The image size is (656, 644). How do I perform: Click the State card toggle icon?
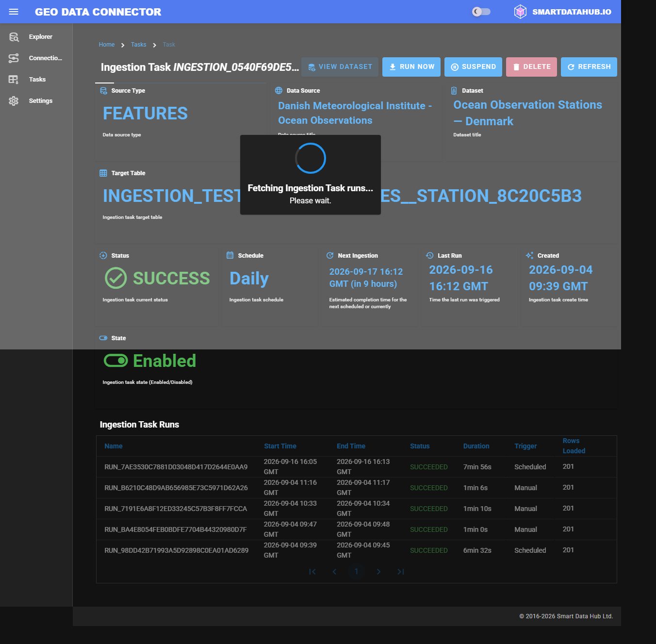[x=103, y=338]
